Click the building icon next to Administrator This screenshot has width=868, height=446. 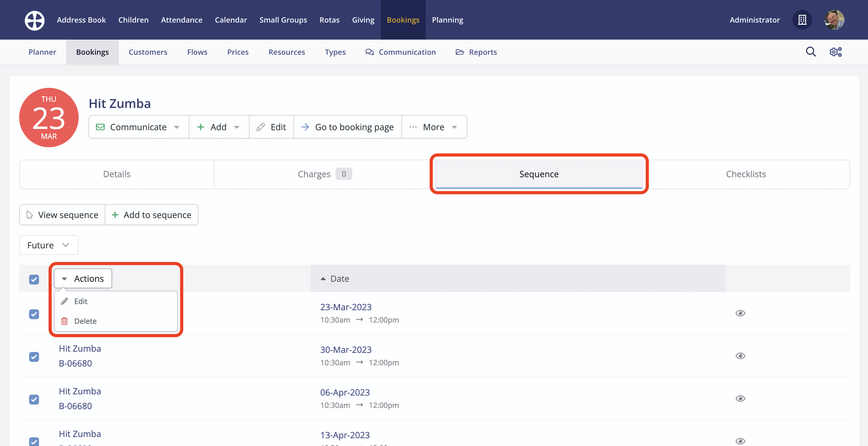(802, 20)
